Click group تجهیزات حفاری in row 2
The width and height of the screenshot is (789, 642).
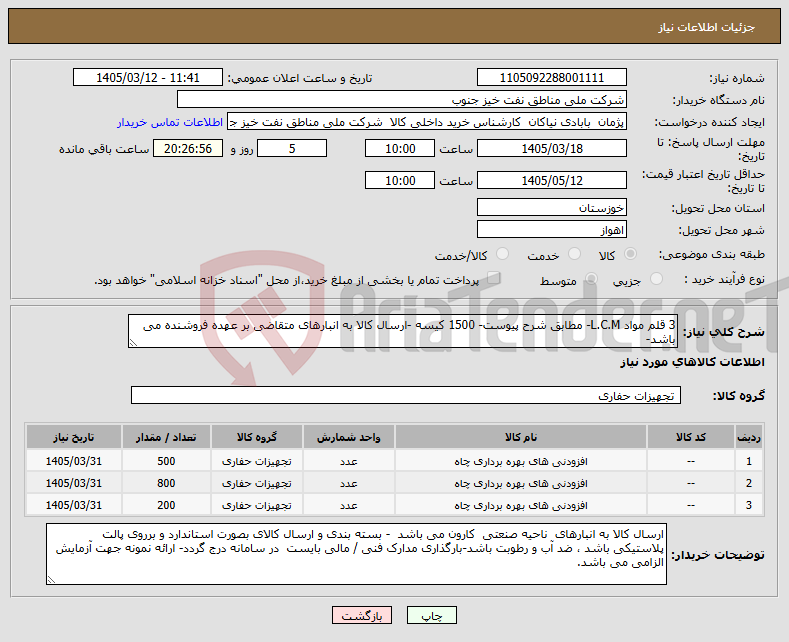point(257,484)
